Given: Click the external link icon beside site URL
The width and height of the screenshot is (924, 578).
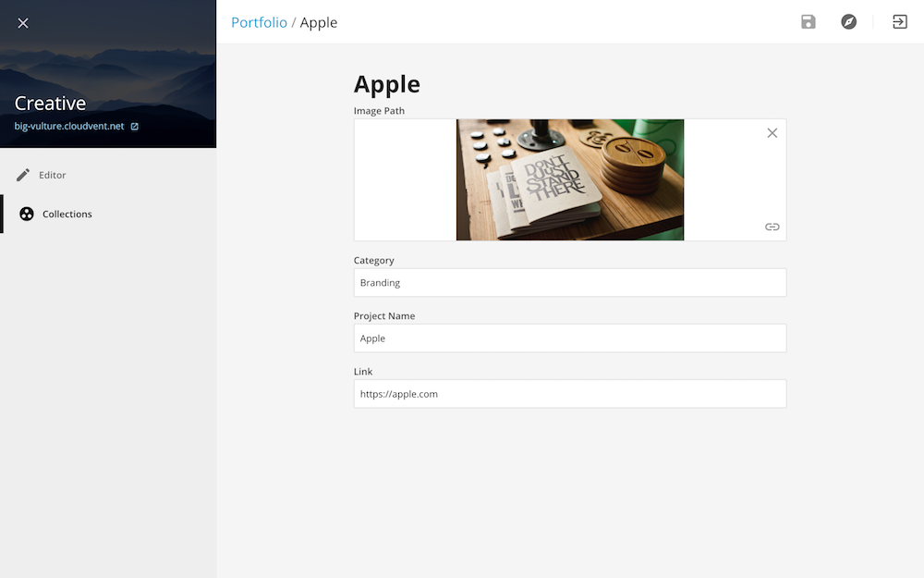Looking at the screenshot, I should pyautogui.click(x=134, y=126).
